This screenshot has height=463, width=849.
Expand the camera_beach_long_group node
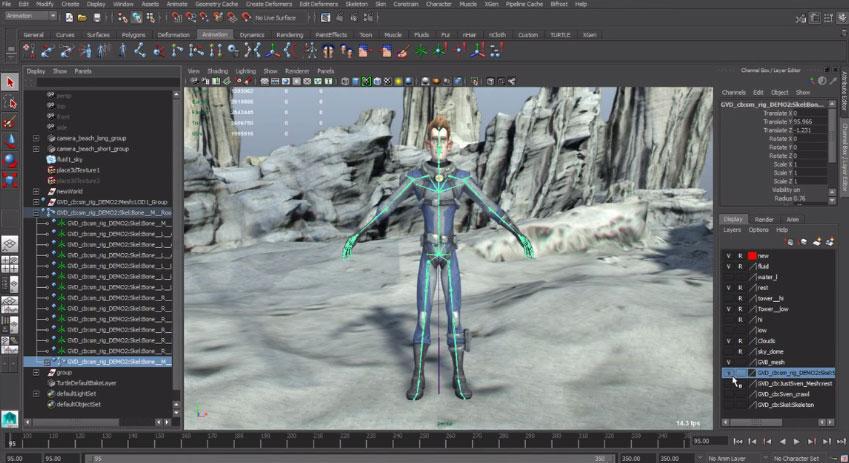[36, 137]
